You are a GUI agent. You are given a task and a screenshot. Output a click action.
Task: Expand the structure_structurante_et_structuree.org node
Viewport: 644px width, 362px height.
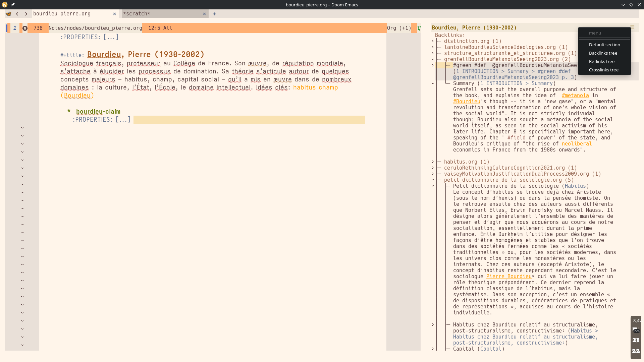433,53
